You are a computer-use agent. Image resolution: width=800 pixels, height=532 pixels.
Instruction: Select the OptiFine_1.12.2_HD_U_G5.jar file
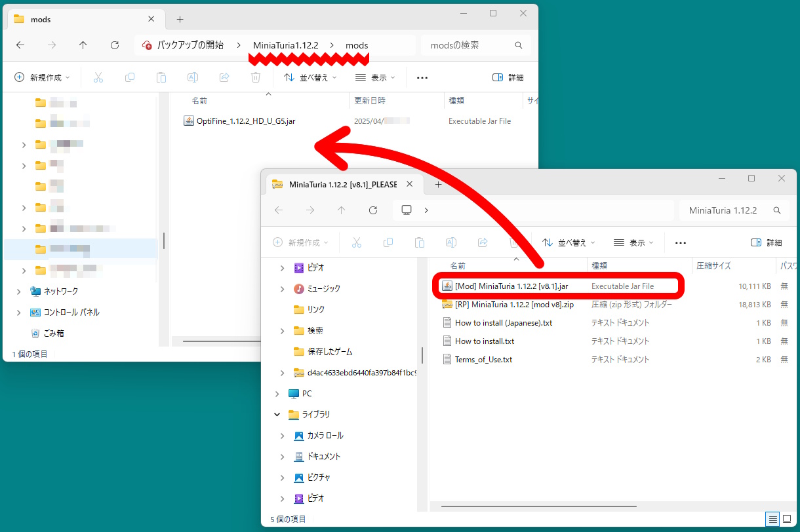(239, 121)
